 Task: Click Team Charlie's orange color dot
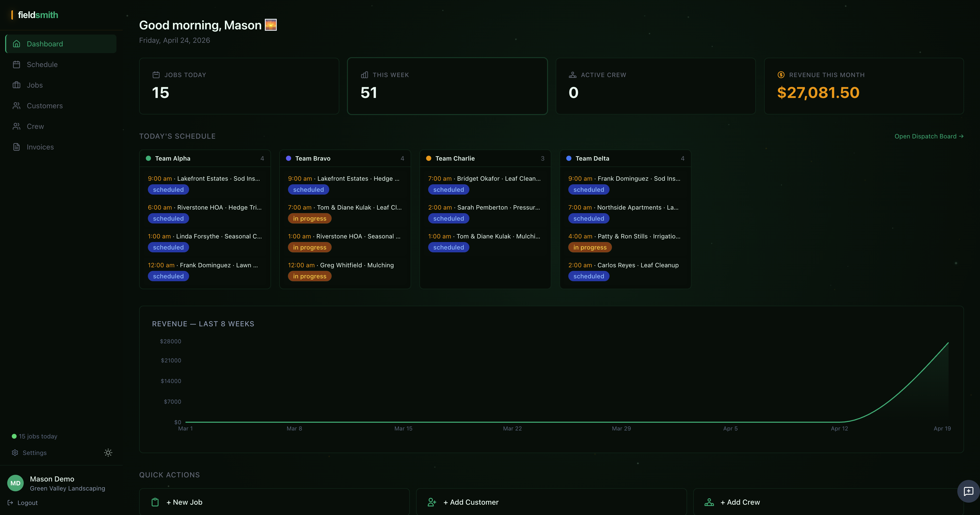(x=429, y=158)
